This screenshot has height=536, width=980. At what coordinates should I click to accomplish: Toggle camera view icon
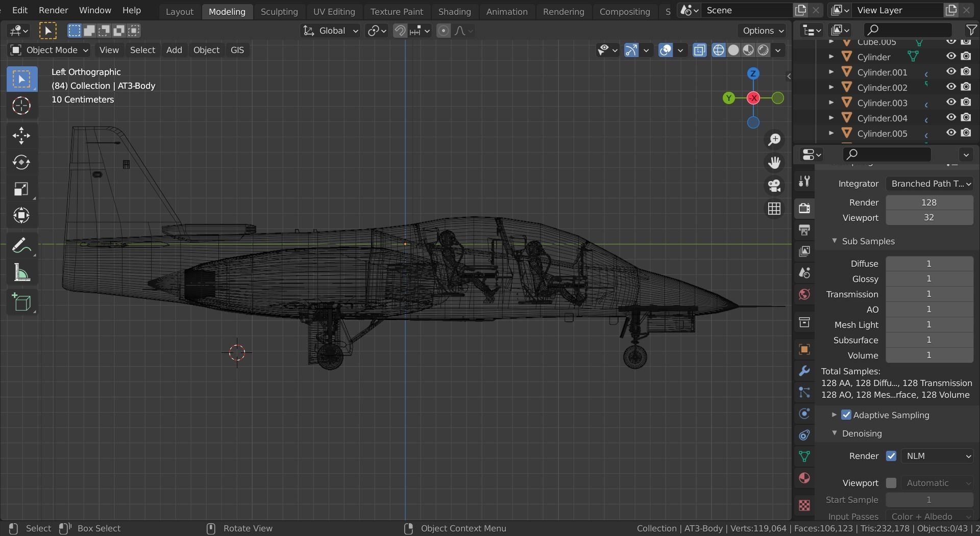[774, 186]
